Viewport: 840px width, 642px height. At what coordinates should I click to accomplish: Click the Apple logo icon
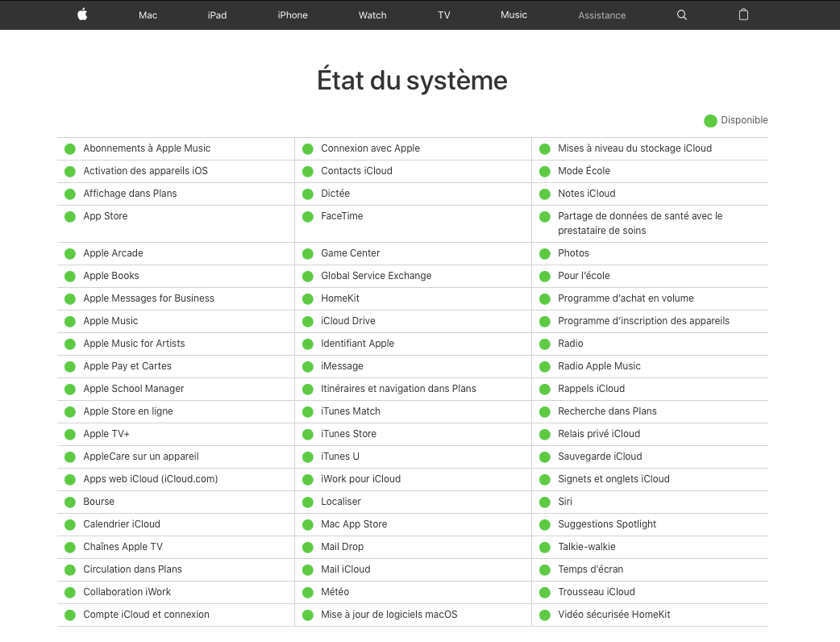coord(82,15)
